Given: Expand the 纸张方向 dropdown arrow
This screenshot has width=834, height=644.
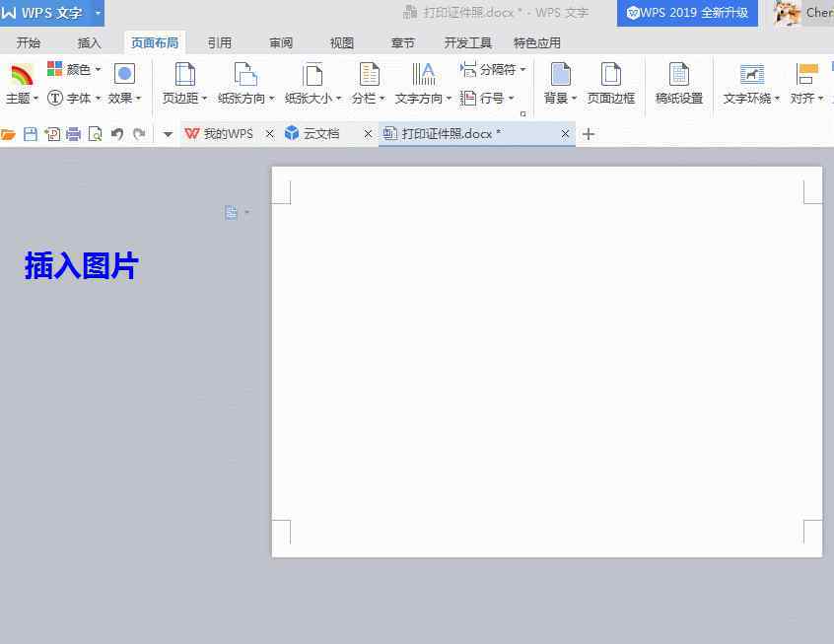Looking at the screenshot, I should click(x=272, y=99).
